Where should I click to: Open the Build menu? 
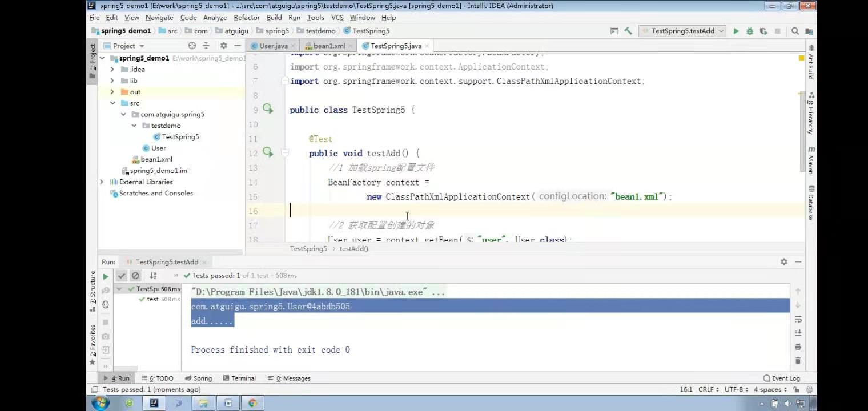(274, 18)
